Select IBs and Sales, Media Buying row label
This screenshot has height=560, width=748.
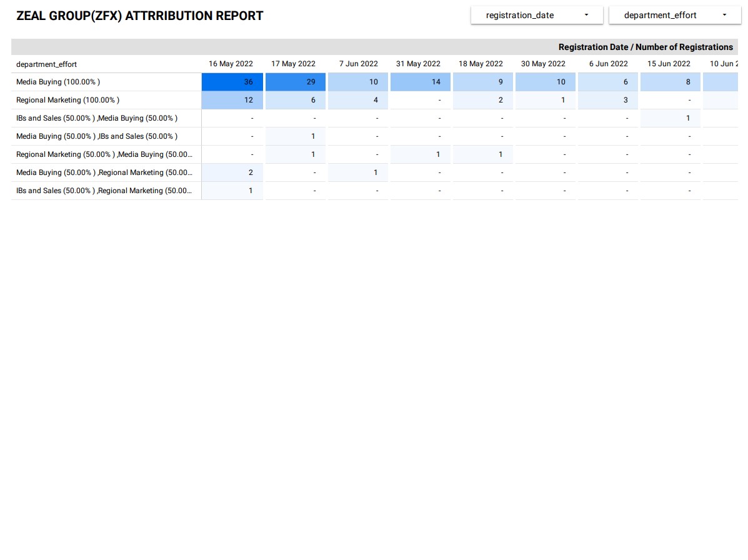[x=97, y=118]
